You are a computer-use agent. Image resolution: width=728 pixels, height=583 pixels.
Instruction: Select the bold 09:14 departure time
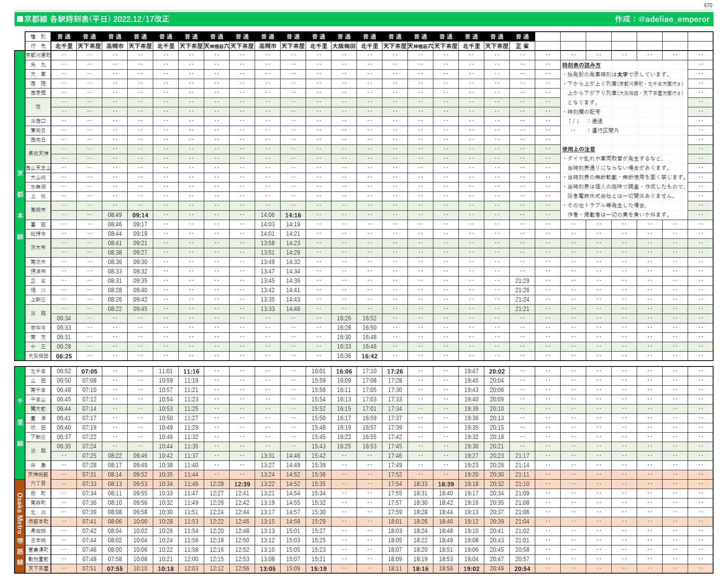pos(140,215)
